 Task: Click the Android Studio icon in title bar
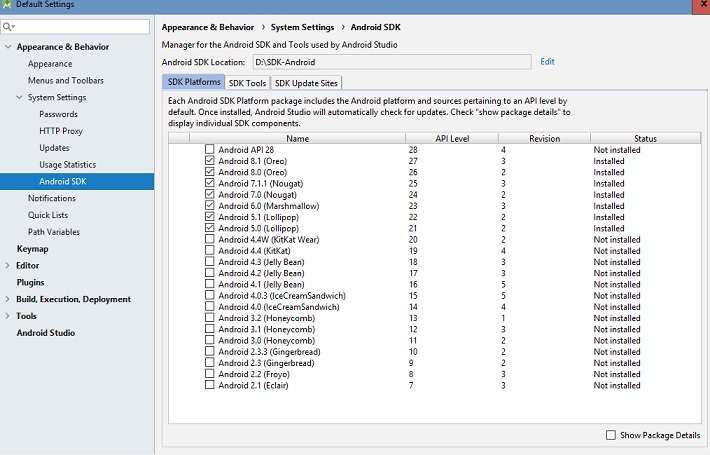point(8,7)
